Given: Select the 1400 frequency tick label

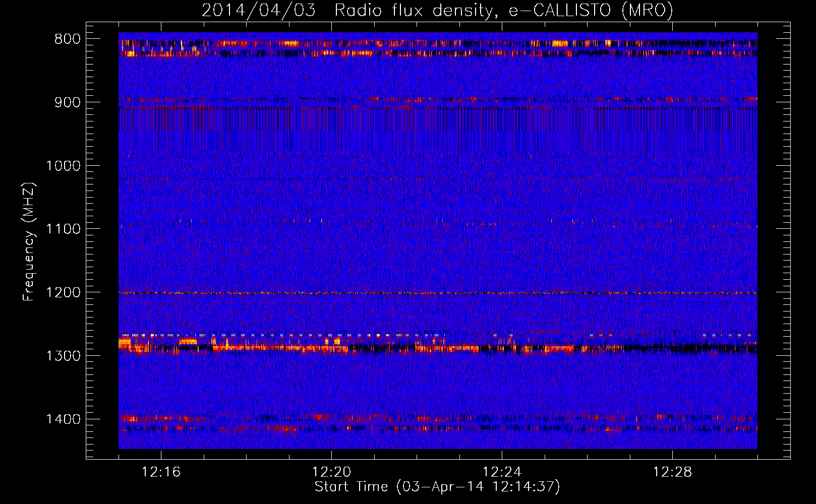Looking at the screenshot, I should pos(63,419).
